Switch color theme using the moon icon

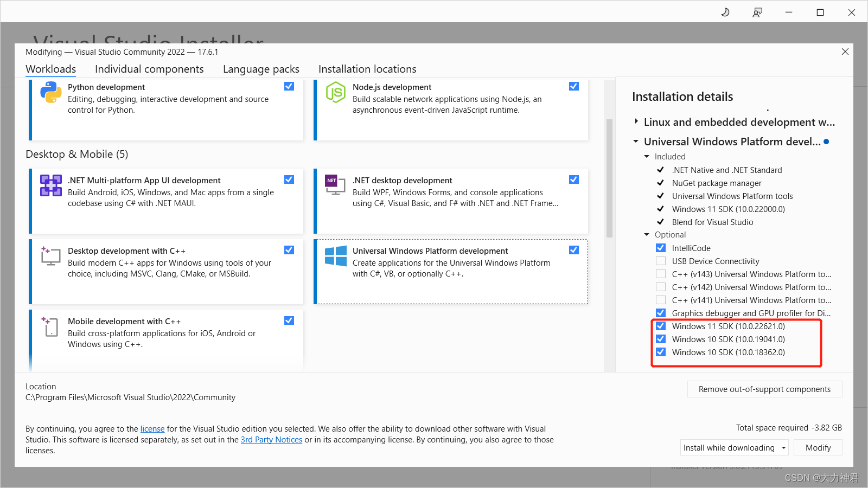725,12
